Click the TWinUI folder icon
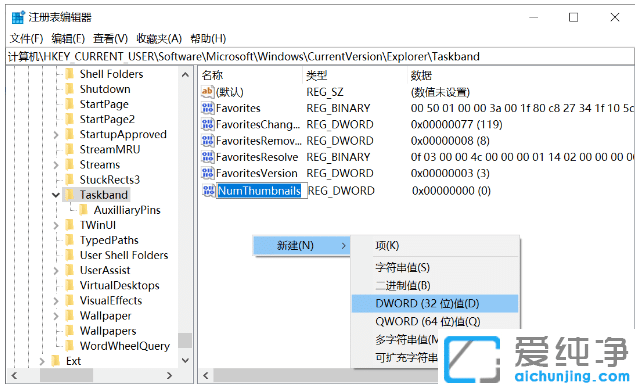638x389 pixels. click(70, 225)
